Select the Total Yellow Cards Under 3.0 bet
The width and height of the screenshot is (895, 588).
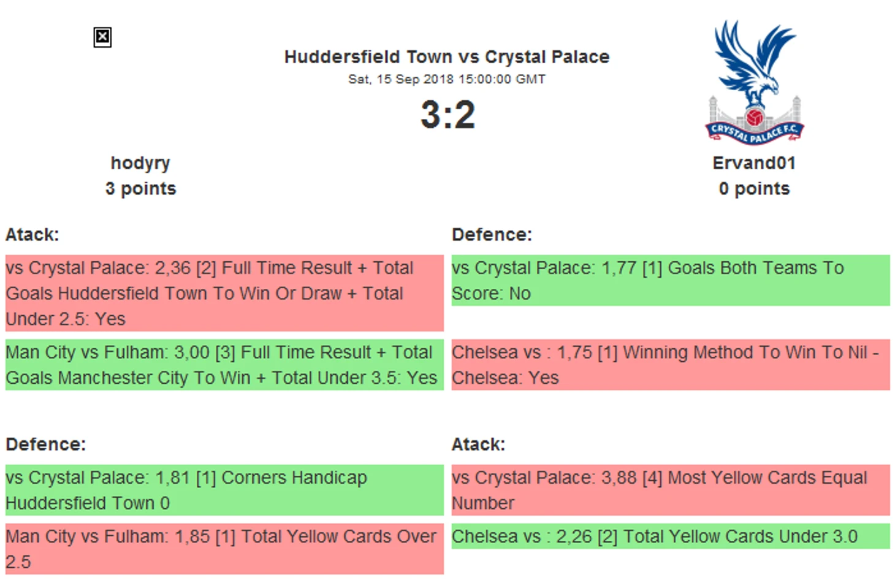tap(671, 536)
